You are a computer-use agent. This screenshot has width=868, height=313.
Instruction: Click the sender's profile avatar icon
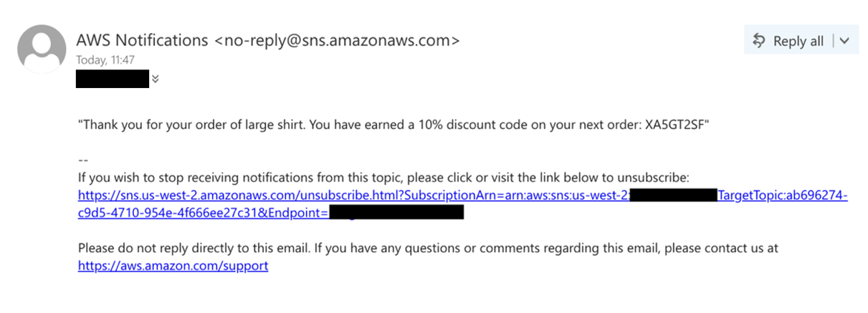tap(42, 49)
